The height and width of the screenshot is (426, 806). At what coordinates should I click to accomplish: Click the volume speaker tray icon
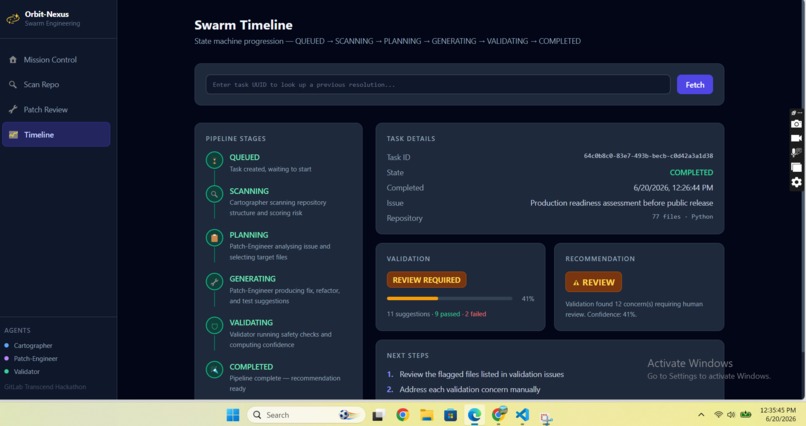(x=731, y=415)
